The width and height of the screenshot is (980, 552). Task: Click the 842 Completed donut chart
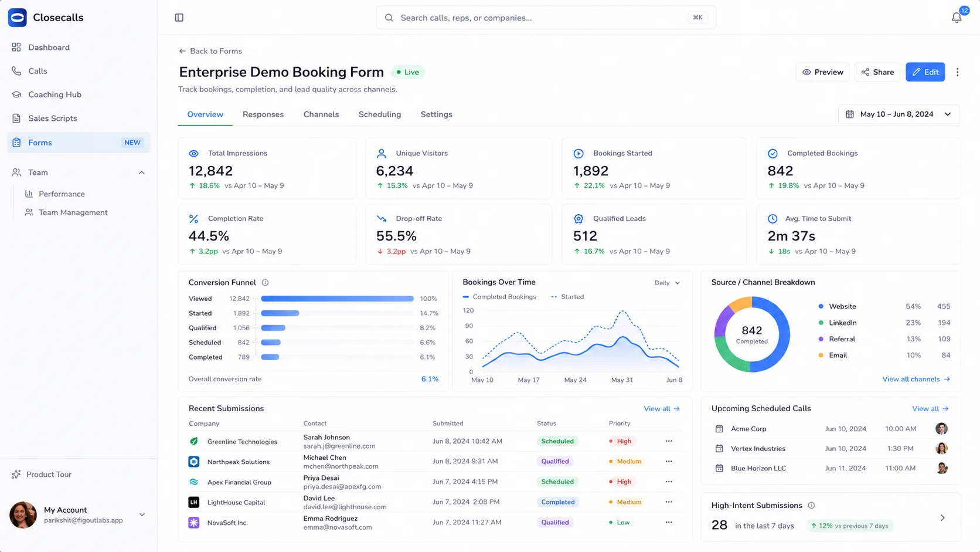point(752,334)
